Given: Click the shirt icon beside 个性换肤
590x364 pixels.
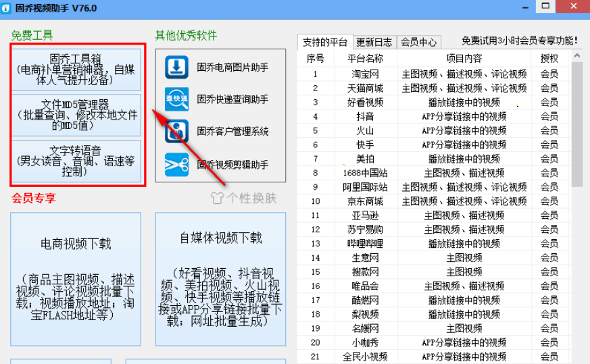Looking at the screenshot, I should point(217,198).
